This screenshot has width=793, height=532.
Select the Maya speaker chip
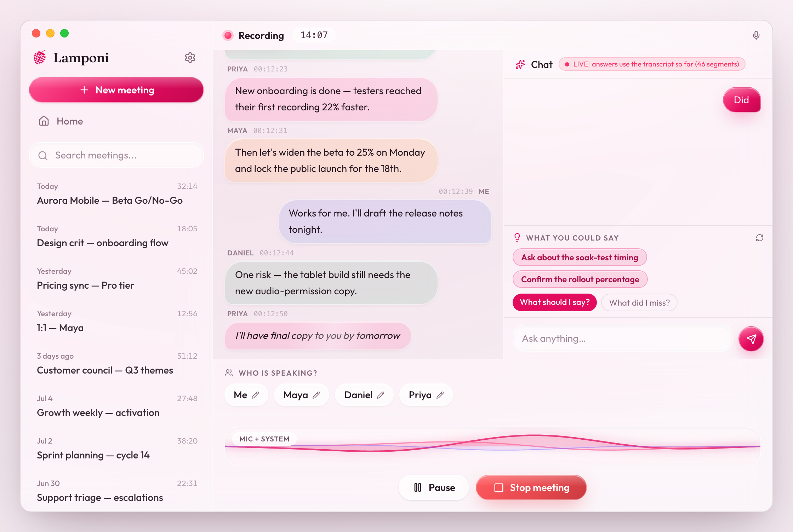tap(302, 395)
